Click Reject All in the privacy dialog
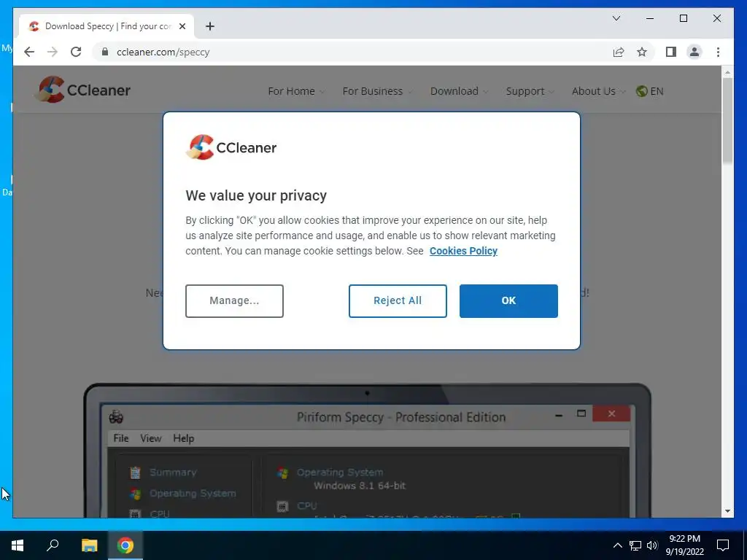747x560 pixels. (x=398, y=300)
